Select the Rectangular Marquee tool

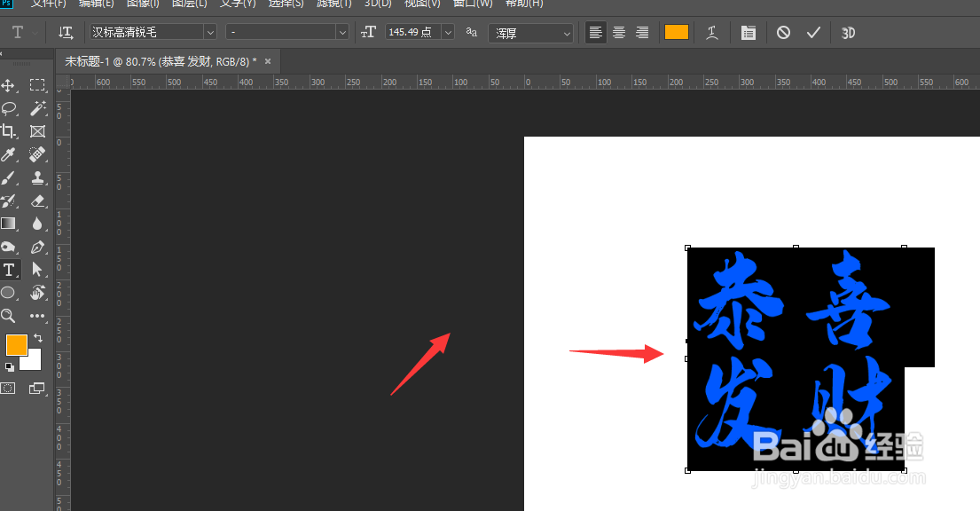coord(37,85)
